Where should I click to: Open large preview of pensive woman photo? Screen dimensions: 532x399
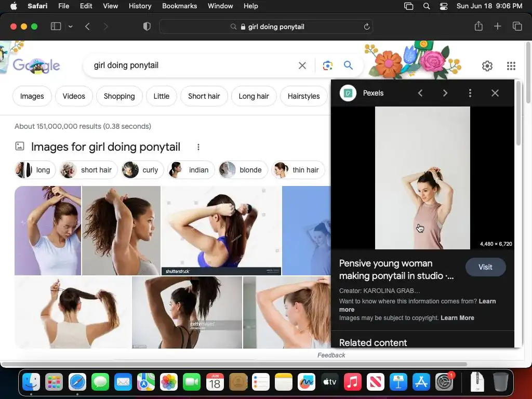tap(422, 178)
